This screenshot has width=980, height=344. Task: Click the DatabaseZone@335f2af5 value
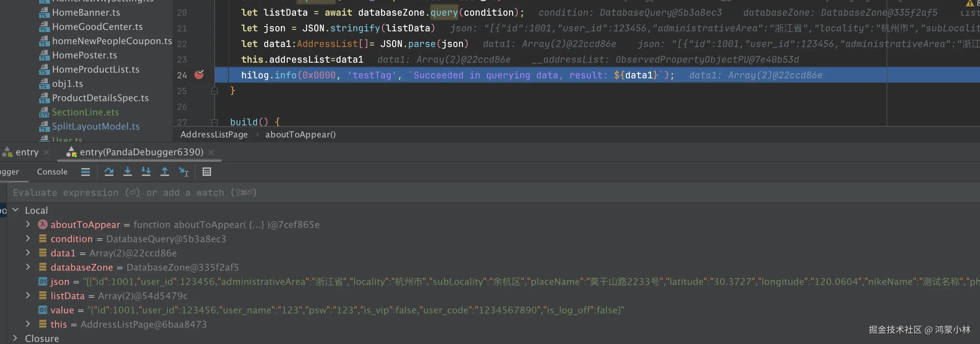point(183,267)
